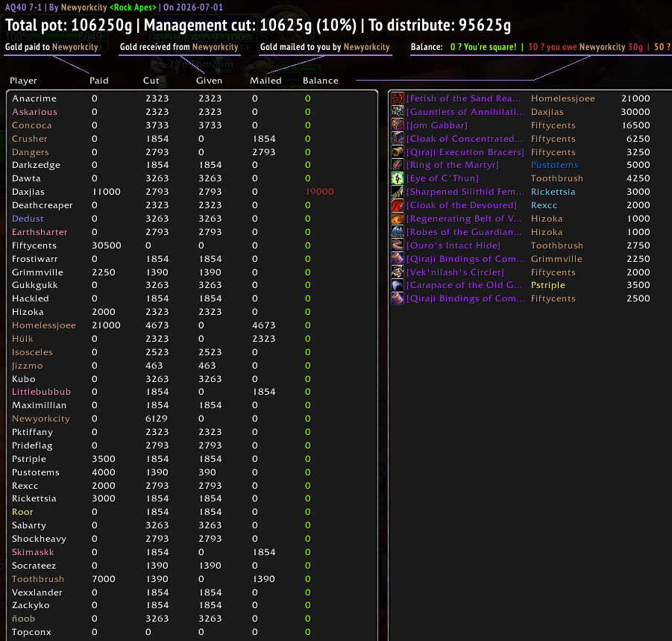
Task: Select player Dedust in the list
Action: tap(28, 219)
